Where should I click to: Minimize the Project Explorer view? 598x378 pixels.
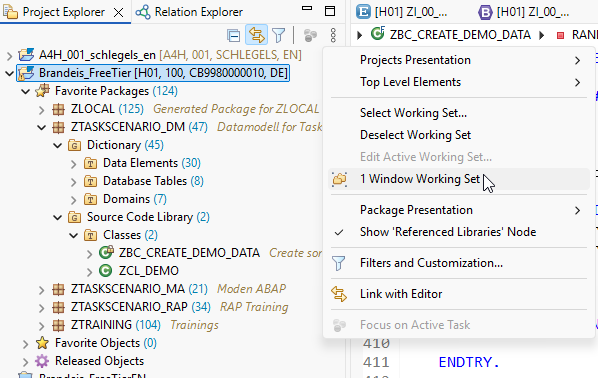tap(307, 8)
